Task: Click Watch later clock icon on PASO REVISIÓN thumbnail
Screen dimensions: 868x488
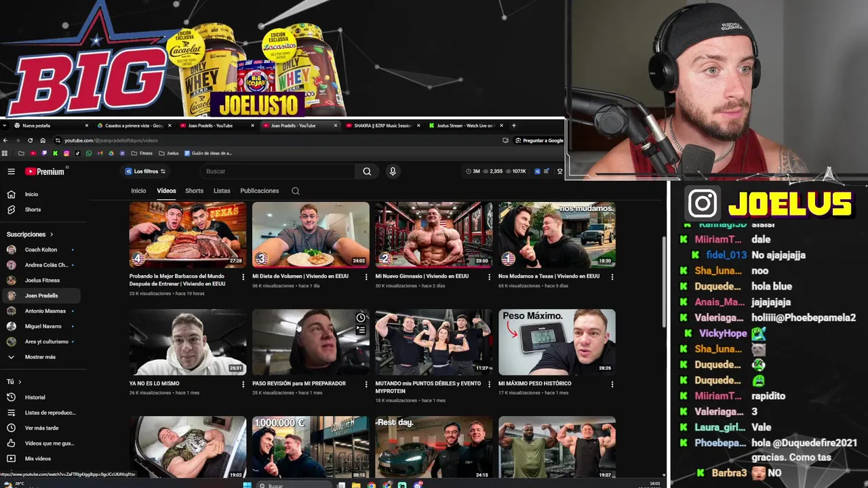Action: (361, 318)
